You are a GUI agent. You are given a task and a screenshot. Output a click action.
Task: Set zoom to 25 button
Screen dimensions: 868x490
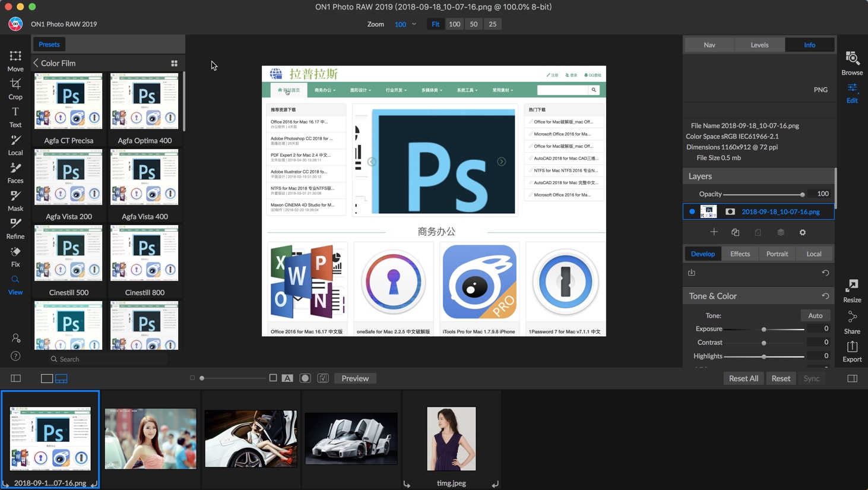point(492,24)
